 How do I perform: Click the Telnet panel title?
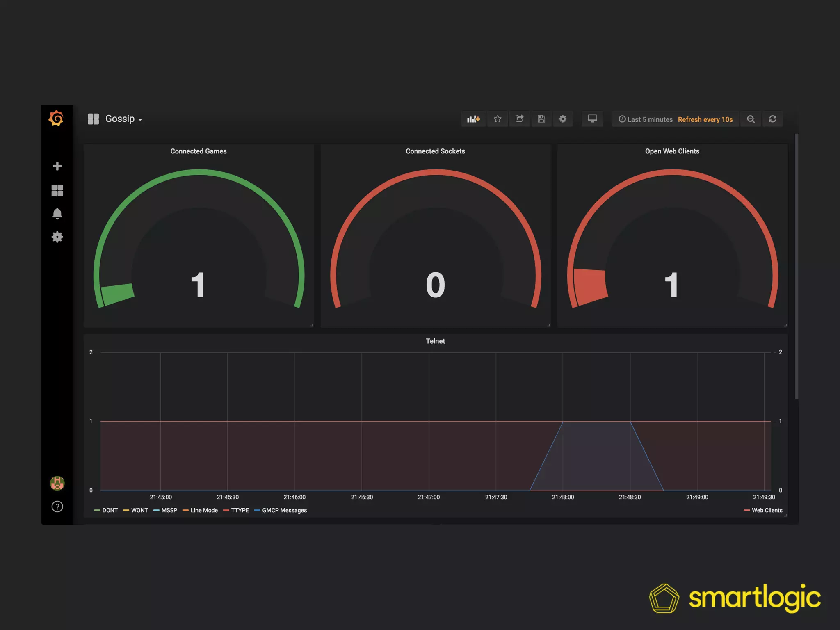point(435,341)
